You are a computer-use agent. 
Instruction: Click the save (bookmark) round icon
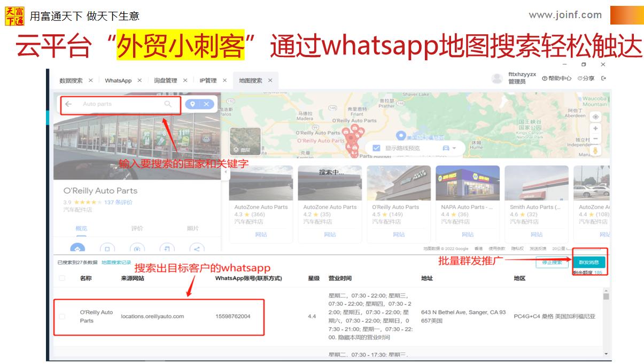pos(107,248)
